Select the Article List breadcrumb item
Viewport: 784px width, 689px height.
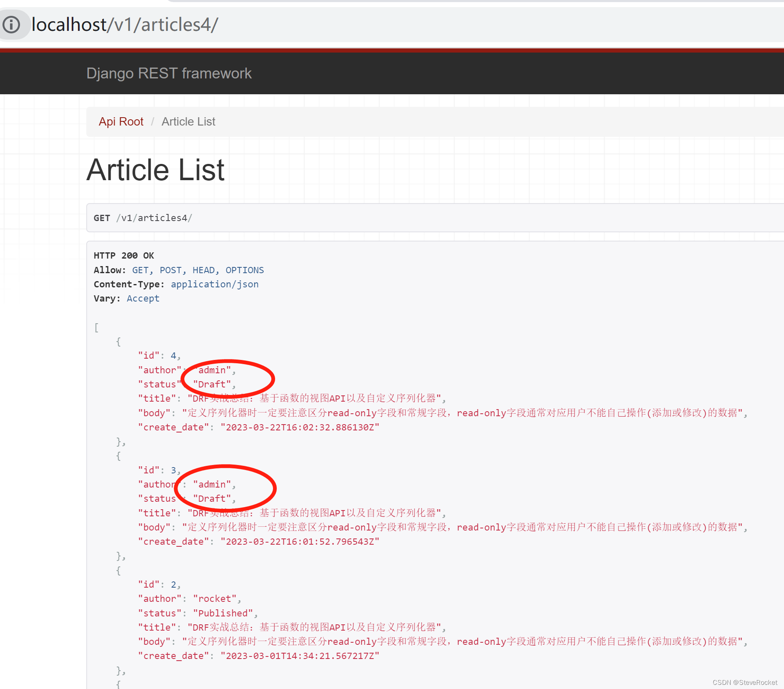[188, 121]
